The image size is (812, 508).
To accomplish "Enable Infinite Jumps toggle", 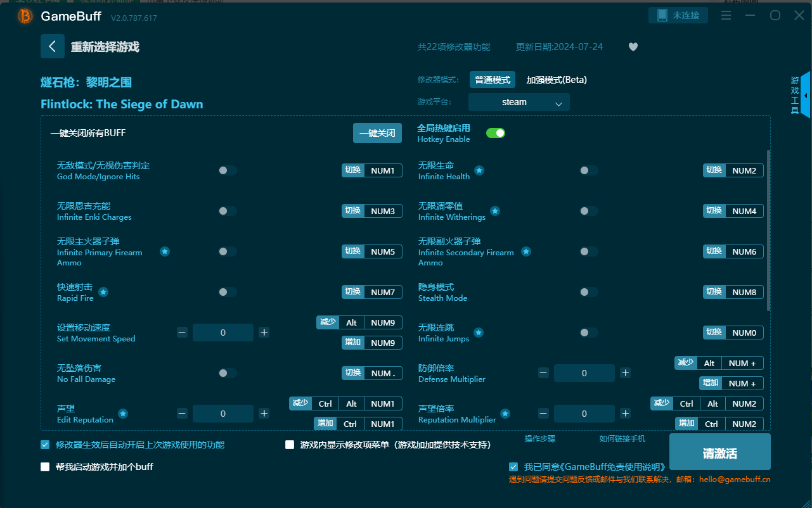I will click(x=589, y=333).
